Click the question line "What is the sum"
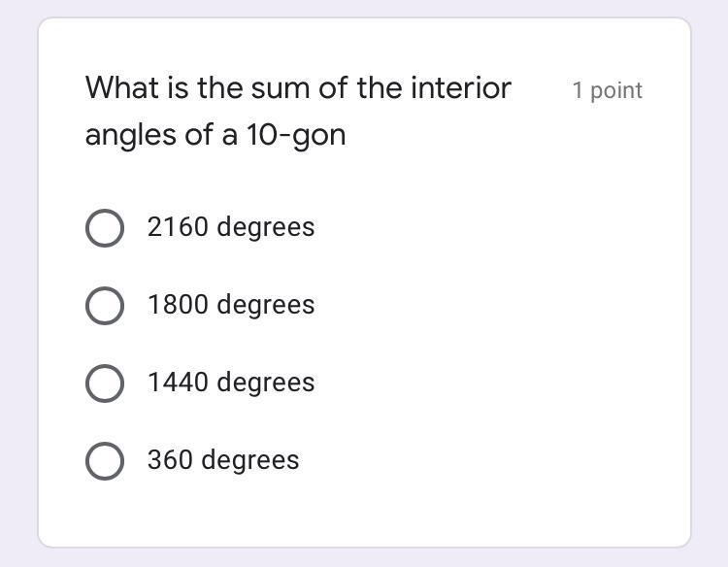Screen dimensions: 728x567 tap(298, 88)
